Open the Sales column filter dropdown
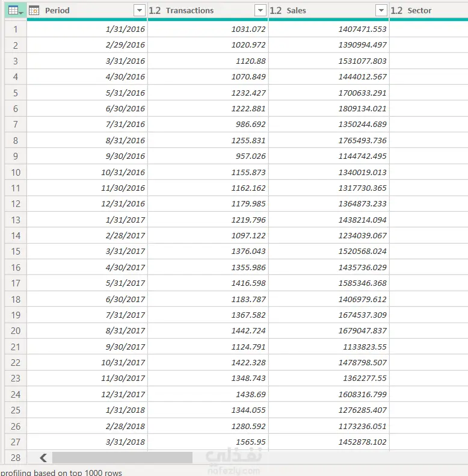The width and height of the screenshot is (468, 476). coord(381,11)
